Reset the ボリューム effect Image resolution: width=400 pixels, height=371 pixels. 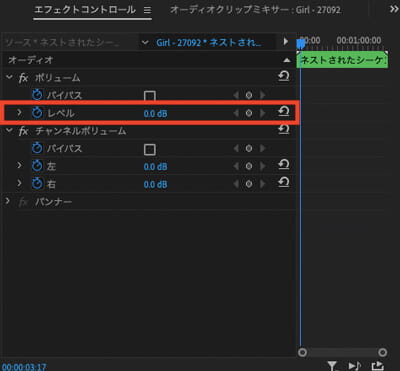click(x=284, y=77)
